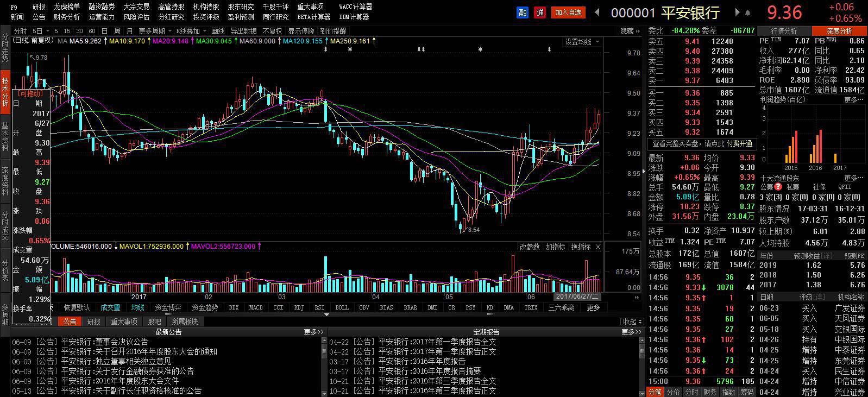Click the price alert bell icon
Image resolution: width=868 pixels, height=397 pixels.
click(748, 12)
